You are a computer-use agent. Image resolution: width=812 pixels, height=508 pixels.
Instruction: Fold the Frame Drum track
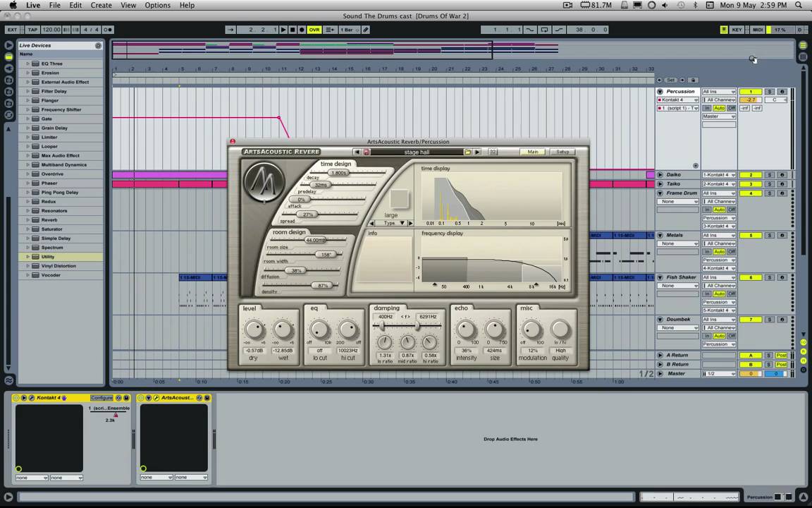pyautogui.click(x=660, y=193)
